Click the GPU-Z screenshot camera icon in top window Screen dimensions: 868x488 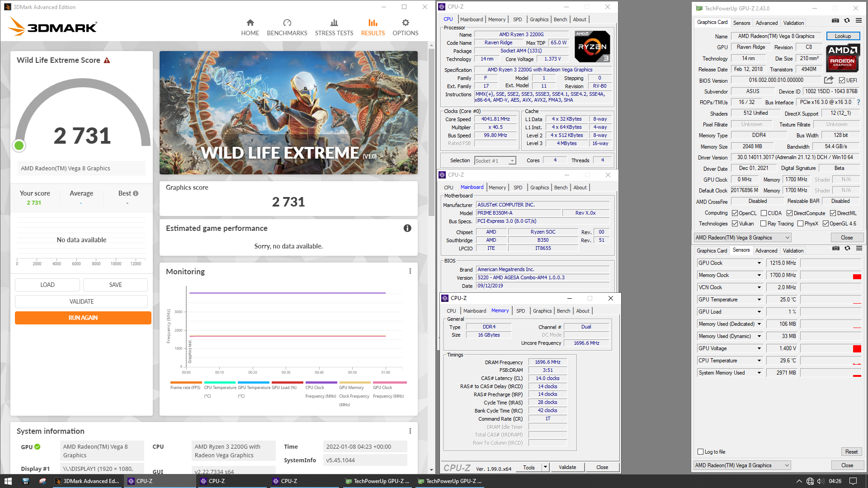tap(835, 20)
